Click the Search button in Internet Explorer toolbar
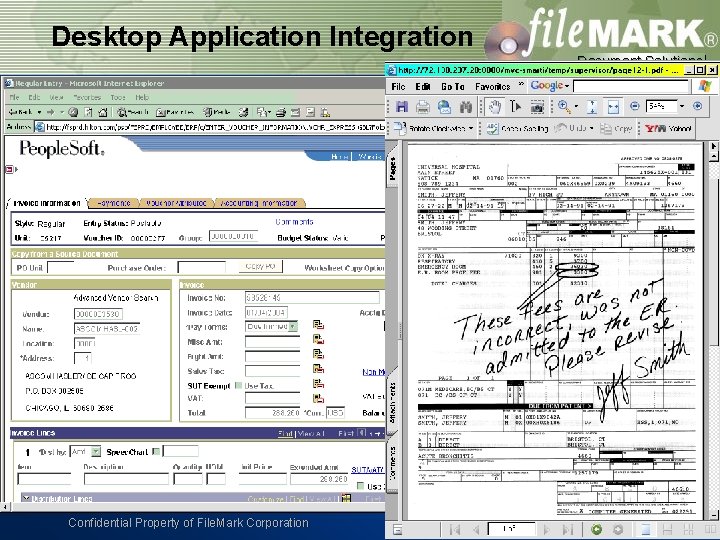720x540 pixels. point(133,112)
